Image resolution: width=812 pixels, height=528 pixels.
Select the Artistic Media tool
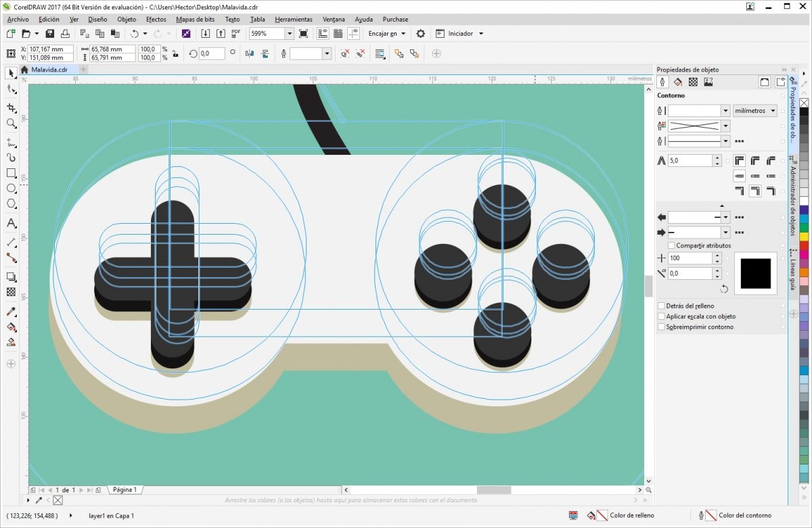[11, 157]
